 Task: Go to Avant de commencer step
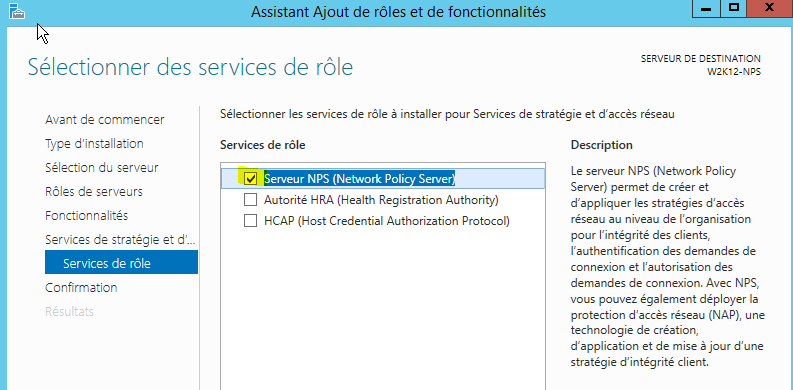point(105,120)
